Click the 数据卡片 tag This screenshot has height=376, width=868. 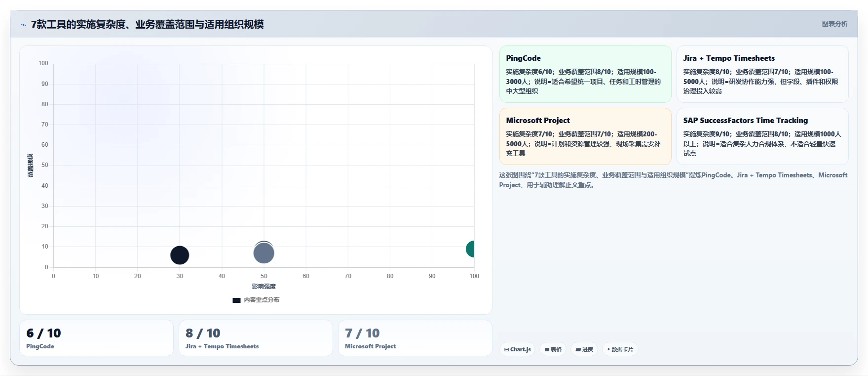620,349
